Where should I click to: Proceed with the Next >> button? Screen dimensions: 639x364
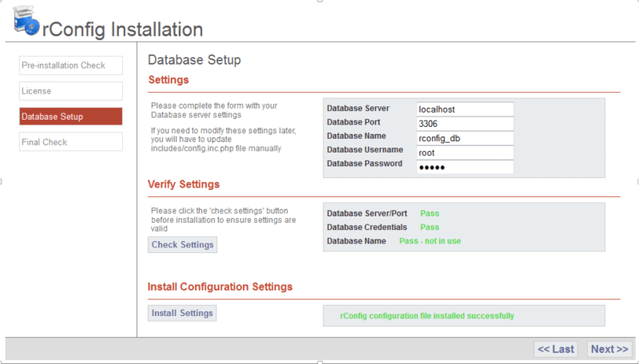pos(609,349)
